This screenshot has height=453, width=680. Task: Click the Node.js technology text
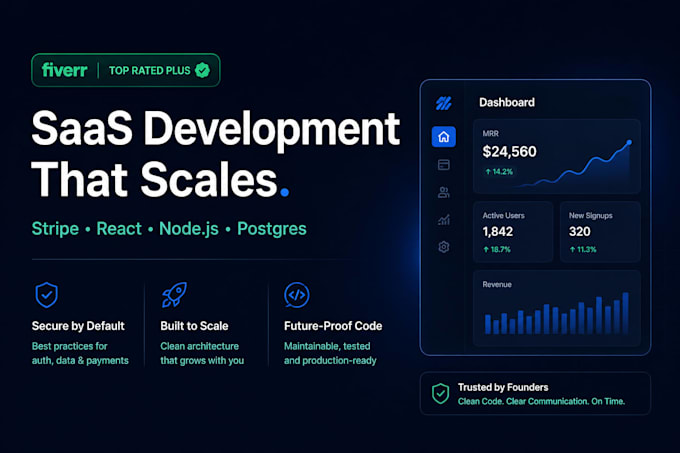189,229
